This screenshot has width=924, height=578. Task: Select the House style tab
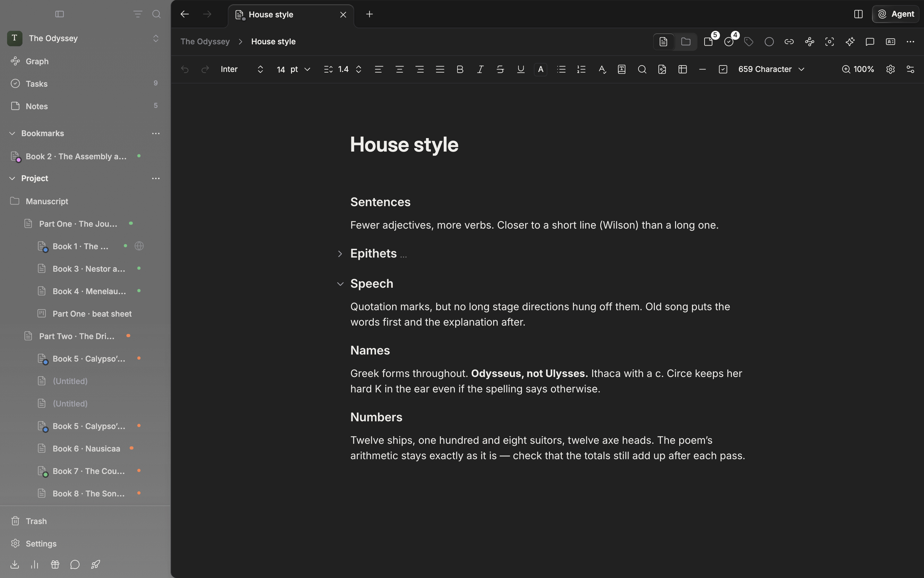click(291, 14)
